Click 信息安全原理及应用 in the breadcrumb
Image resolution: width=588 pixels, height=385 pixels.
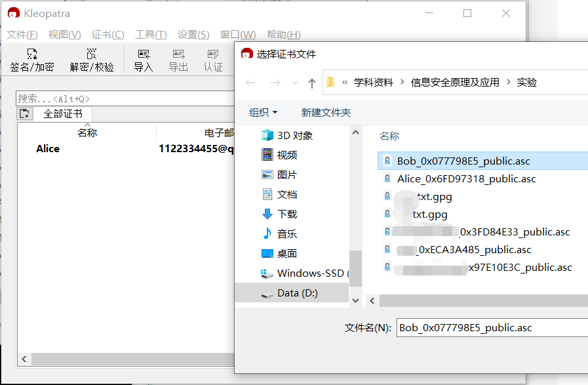pos(455,82)
